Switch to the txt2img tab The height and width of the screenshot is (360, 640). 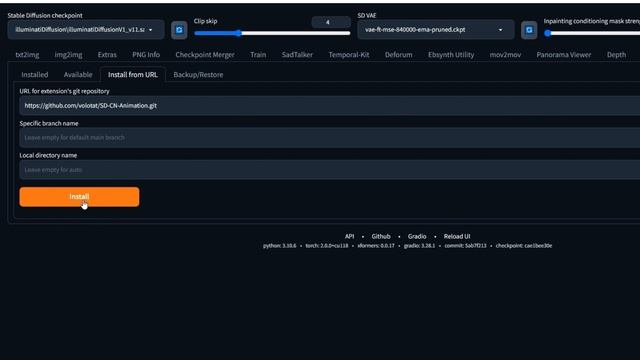[27, 55]
